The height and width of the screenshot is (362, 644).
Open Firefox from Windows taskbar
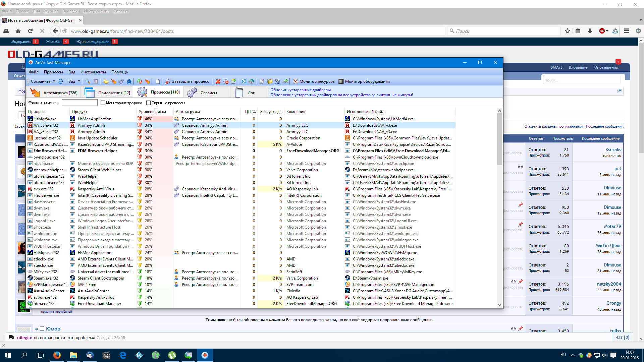[57, 355]
